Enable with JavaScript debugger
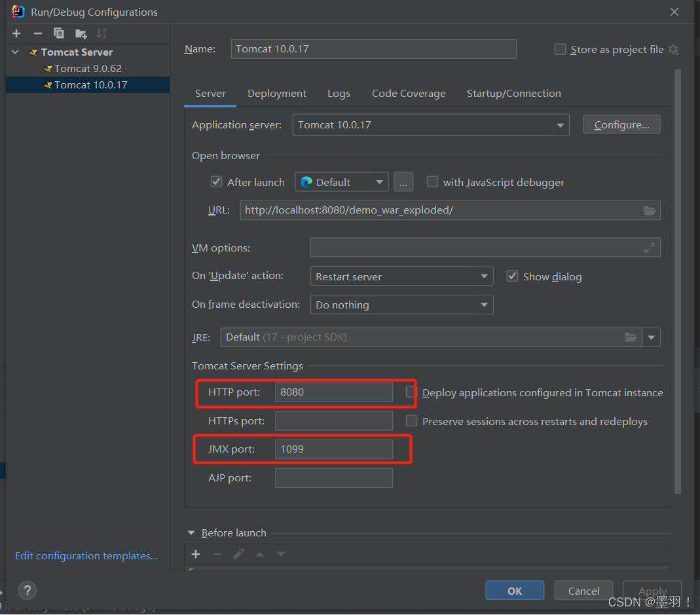The height and width of the screenshot is (615, 700). [432, 182]
